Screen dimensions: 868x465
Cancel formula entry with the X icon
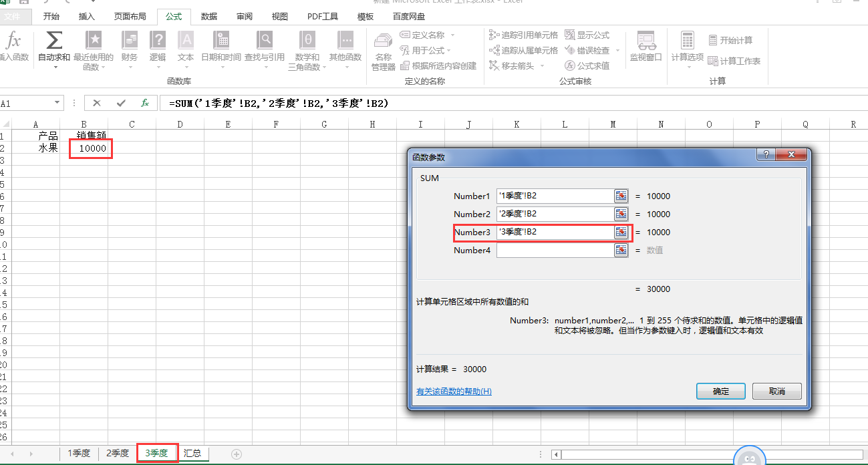click(97, 103)
